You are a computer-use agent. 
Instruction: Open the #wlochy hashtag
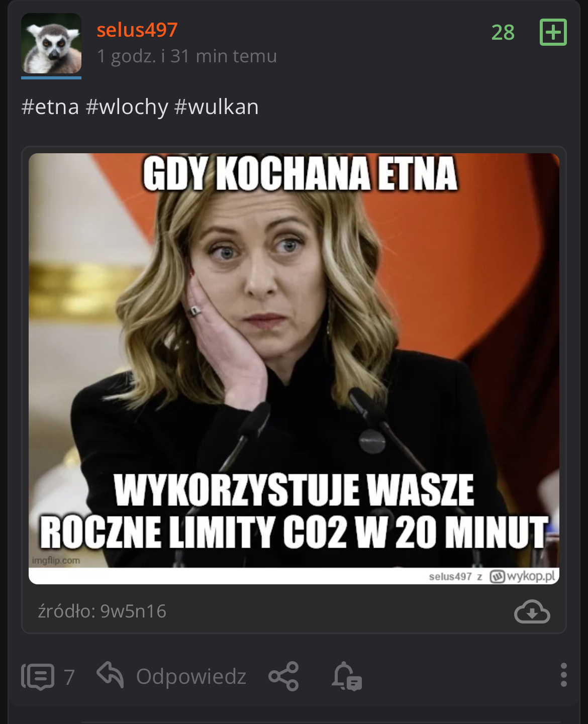point(127,107)
